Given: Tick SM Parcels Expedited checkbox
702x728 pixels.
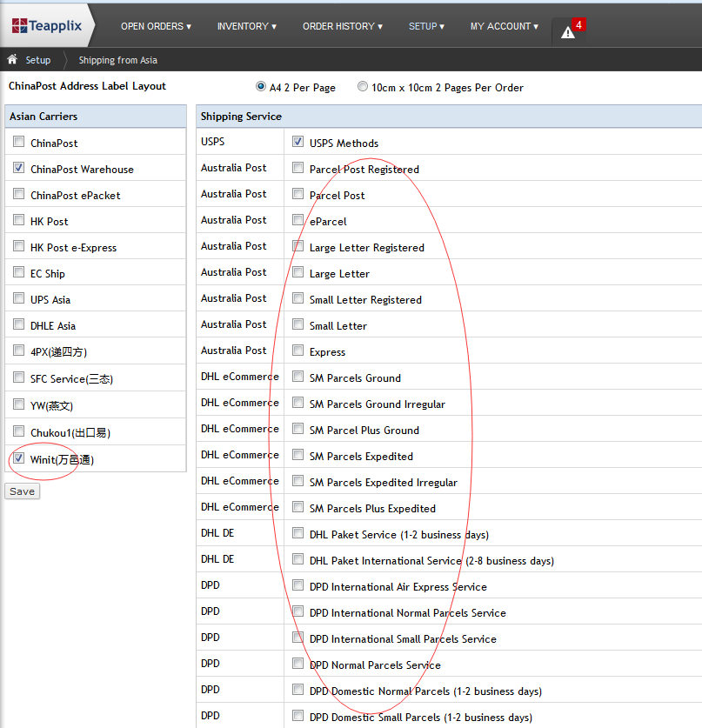Looking at the screenshot, I should click(x=298, y=454).
